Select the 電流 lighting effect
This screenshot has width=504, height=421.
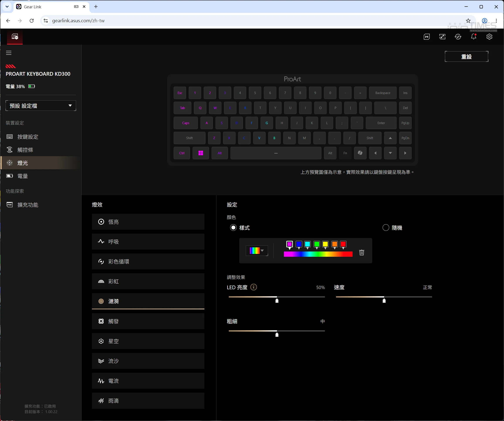coord(148,381)
